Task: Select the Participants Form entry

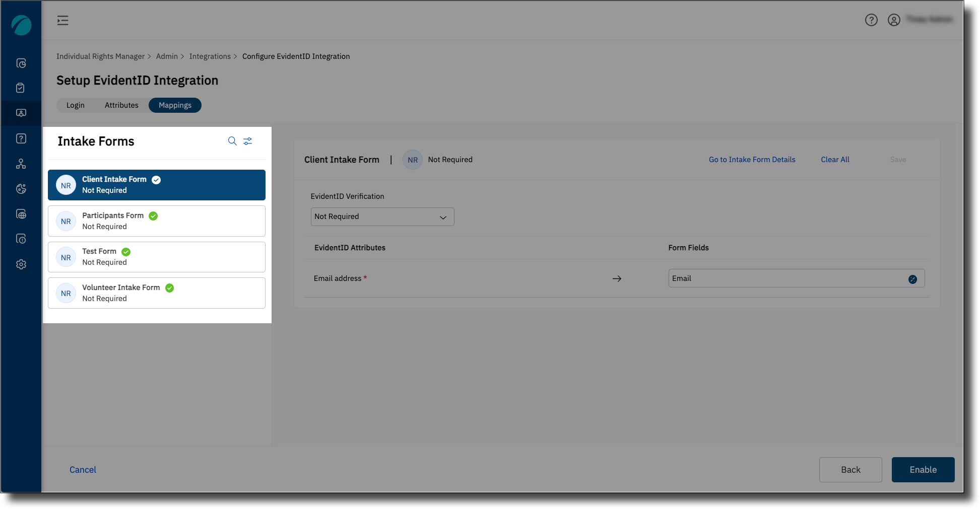Action: tap(156, 221)
